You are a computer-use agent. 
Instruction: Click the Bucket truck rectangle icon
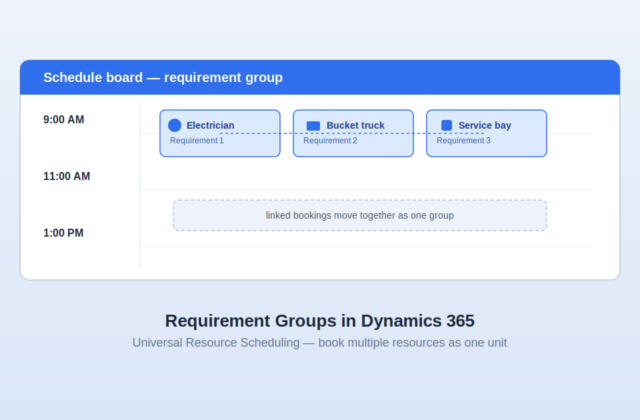pyautogui.click(x=313, y=126)
